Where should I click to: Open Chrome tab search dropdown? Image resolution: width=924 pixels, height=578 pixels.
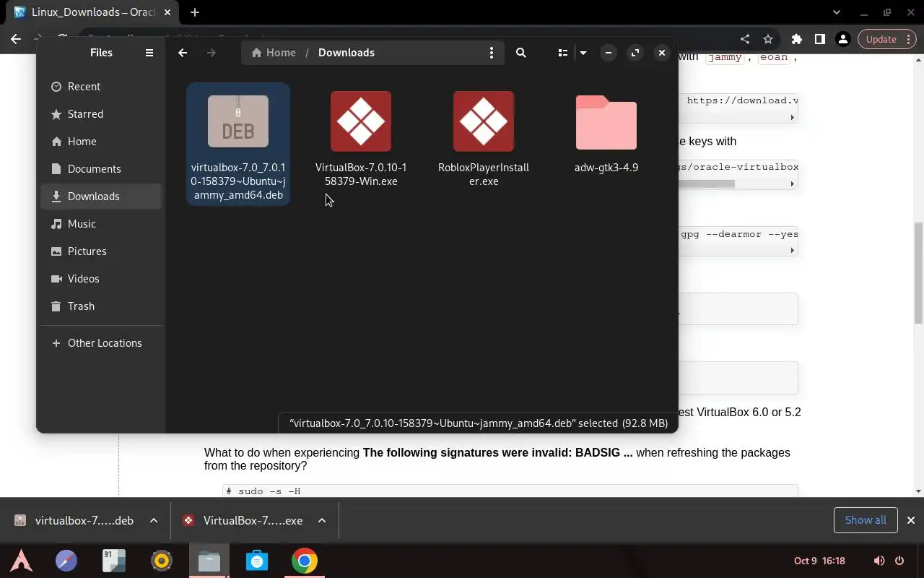point(837,12)
